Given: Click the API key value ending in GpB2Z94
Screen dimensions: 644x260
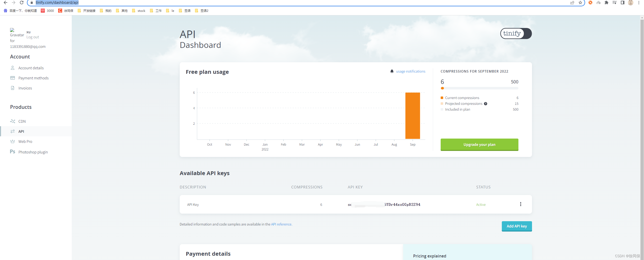Looking at the screenshot, I should (384, 205).
